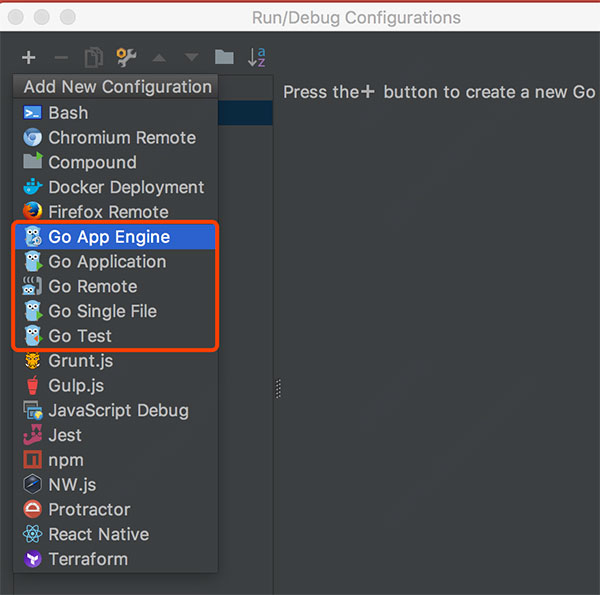Toggle the alphabetical Sort Configurations icon
This screenshot has width=600, height=595.
click(x=257, y=57)
